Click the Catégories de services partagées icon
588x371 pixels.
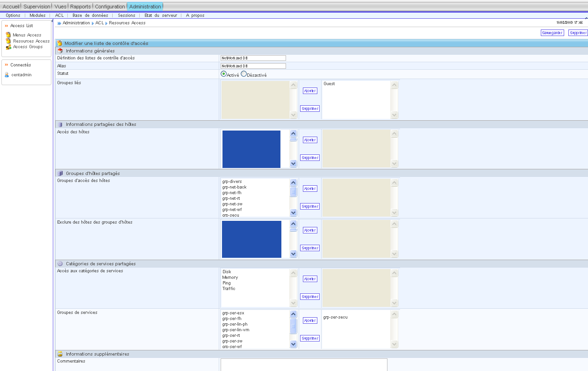coord(60,264)
